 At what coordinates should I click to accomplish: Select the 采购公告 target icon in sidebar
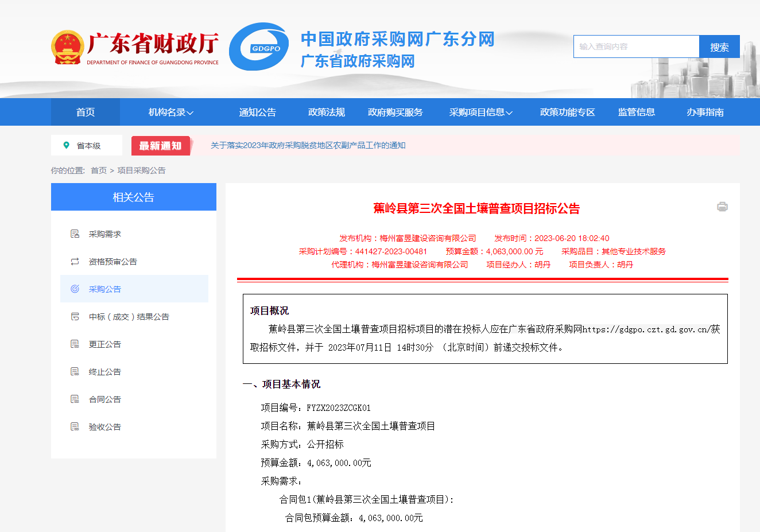tap(75, 289)
